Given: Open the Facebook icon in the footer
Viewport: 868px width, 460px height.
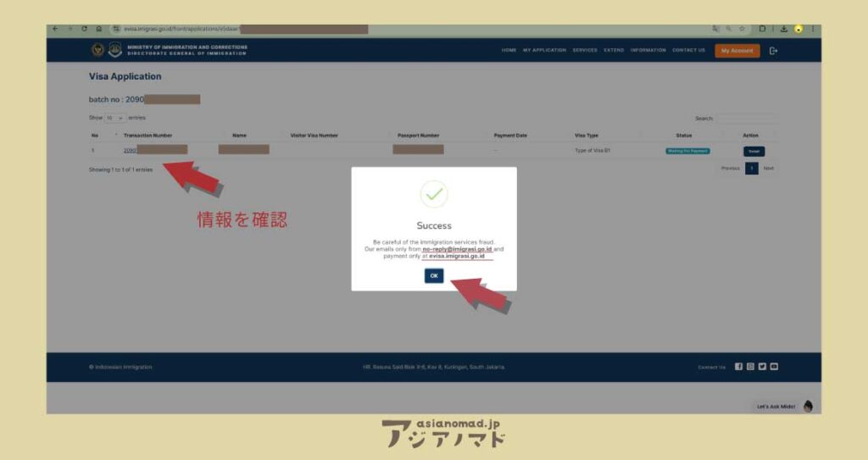Looking at the screenshot, I should tap(738, 367).
